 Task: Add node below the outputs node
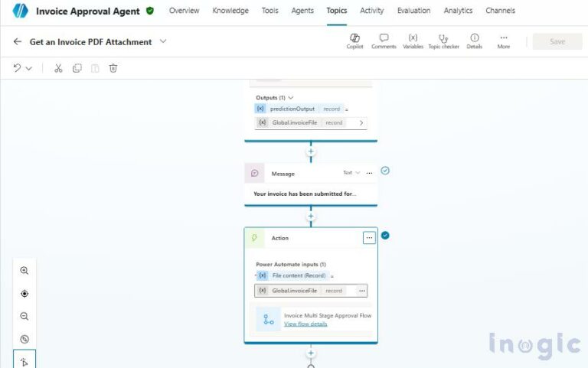pos(311,151)
